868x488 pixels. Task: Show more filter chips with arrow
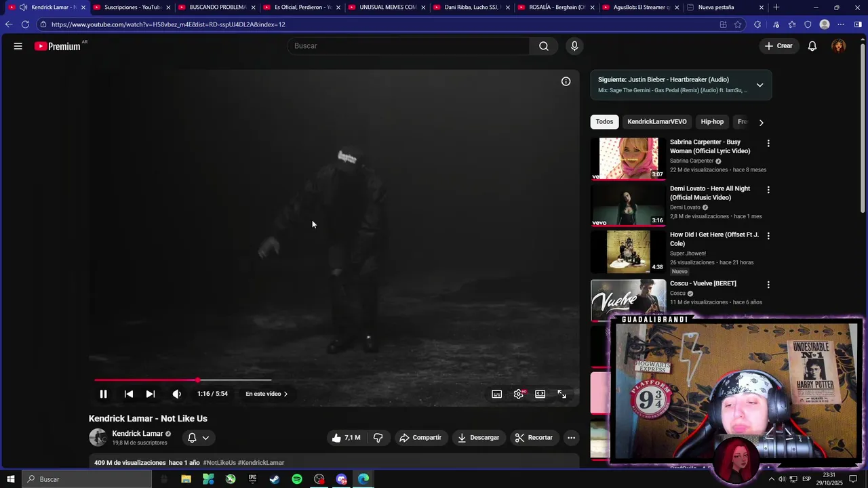(761, 123)
